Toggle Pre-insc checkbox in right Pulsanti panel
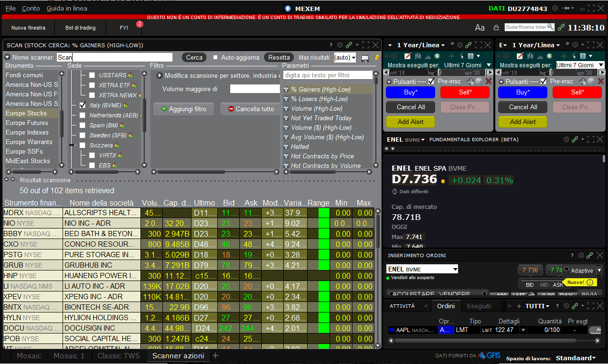The image size is (608, 364). 544,81
